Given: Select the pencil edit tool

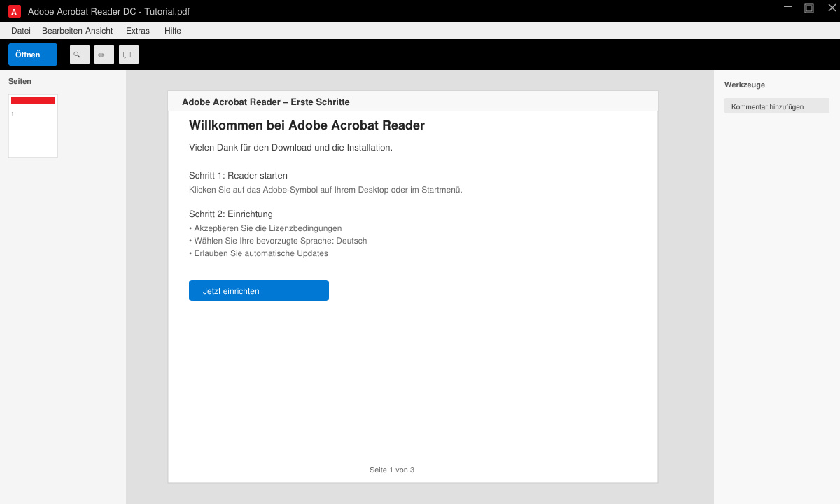Looking at the screenshot, I should (x=104, y=55).
